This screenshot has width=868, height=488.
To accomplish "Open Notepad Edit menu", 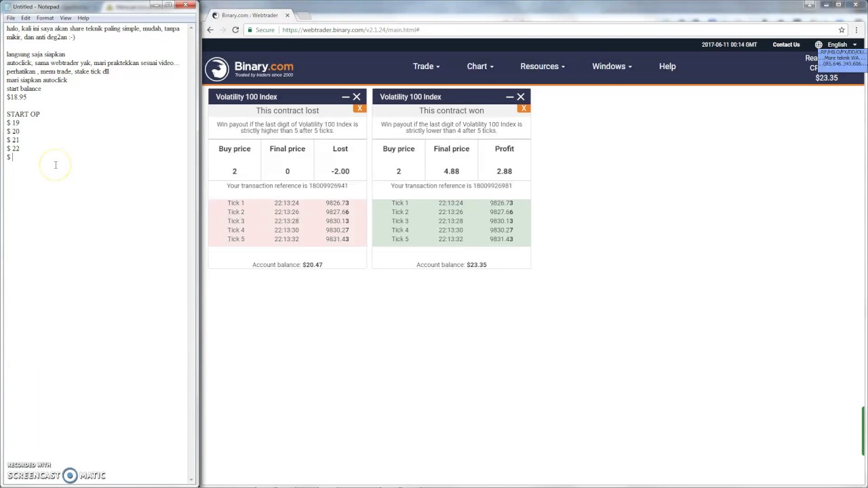I will pyautogui.click(x=26, y=18).
